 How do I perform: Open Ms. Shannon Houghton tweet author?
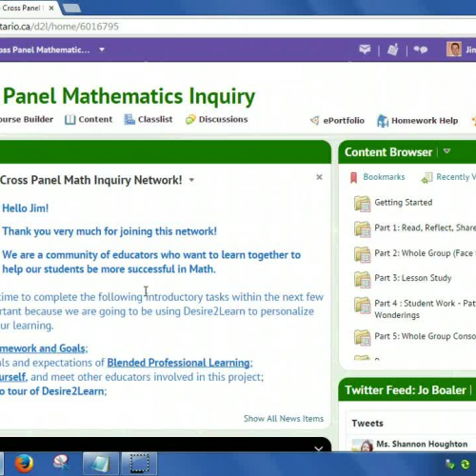point(422,444)
